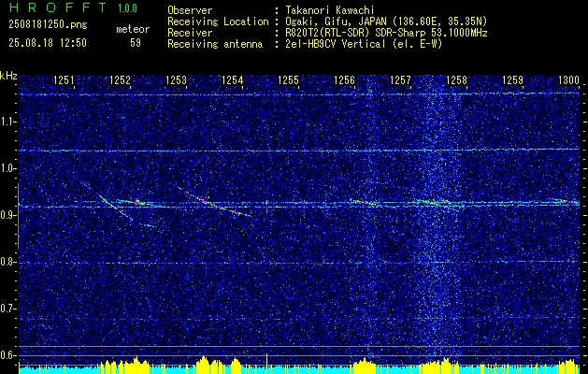588x374 pixels.
Task: Click the 1257 time axis marker
Action: pyautogui.click(x=400, y=79)
